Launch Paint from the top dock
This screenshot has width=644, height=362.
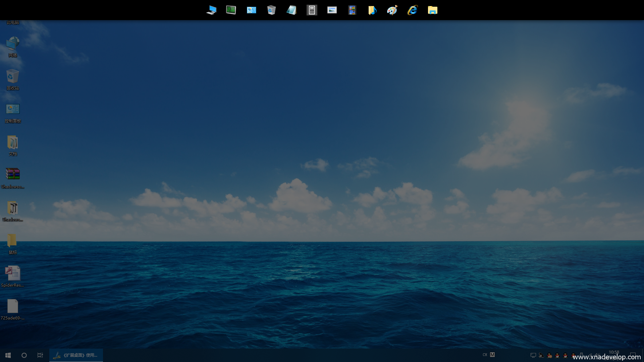[x=392, y=10]
